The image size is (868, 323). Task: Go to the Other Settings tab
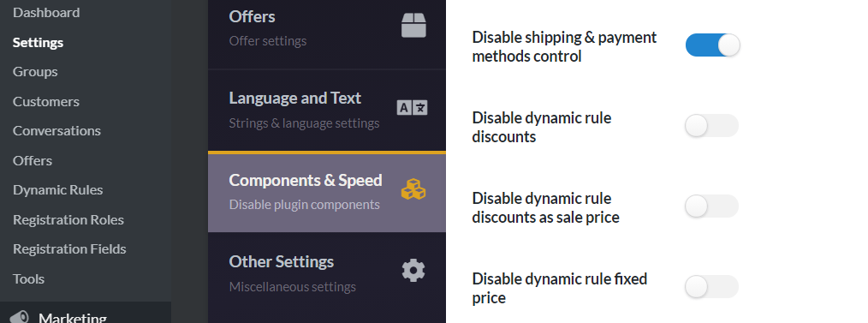coord(327,274)
